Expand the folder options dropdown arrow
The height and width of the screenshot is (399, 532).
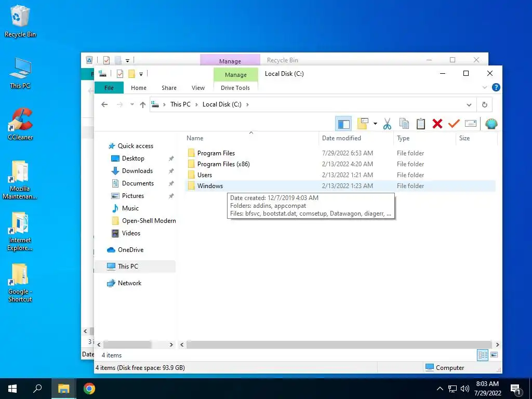click(x=375, y=124)
